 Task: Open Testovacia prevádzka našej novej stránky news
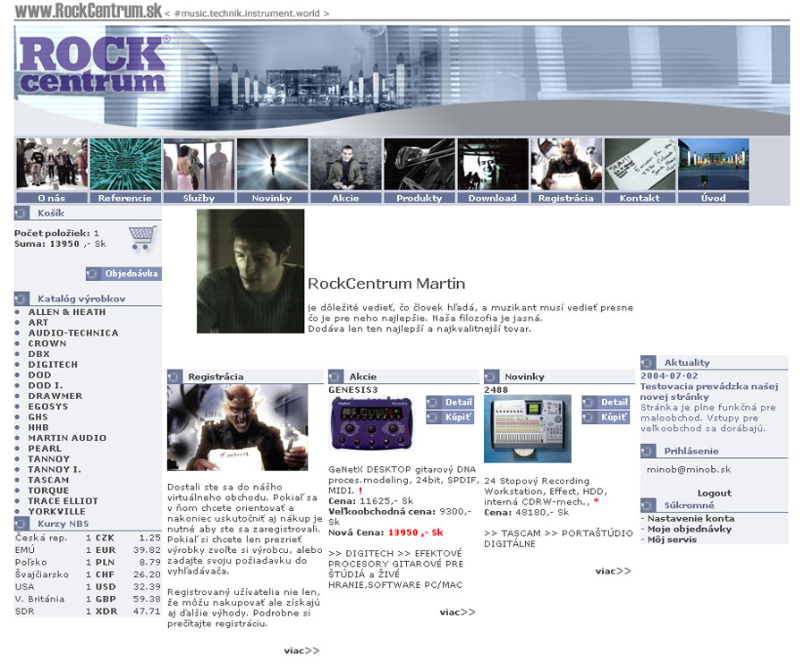coord(709,392)
